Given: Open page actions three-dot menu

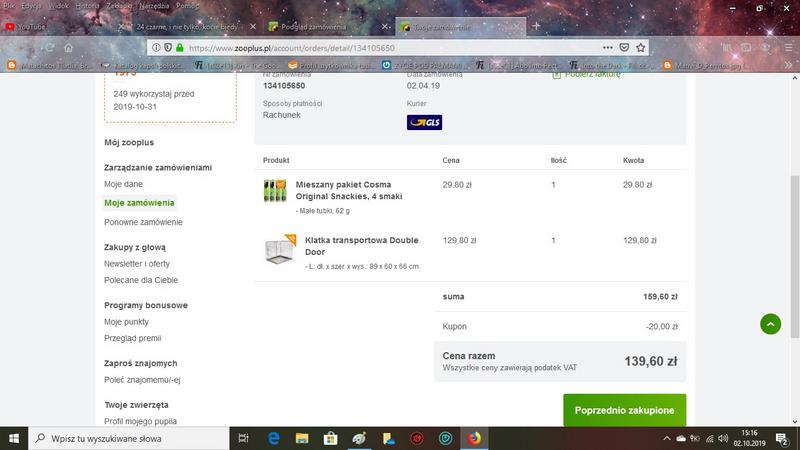Looking at the screenshot, I should click(607, 47).
